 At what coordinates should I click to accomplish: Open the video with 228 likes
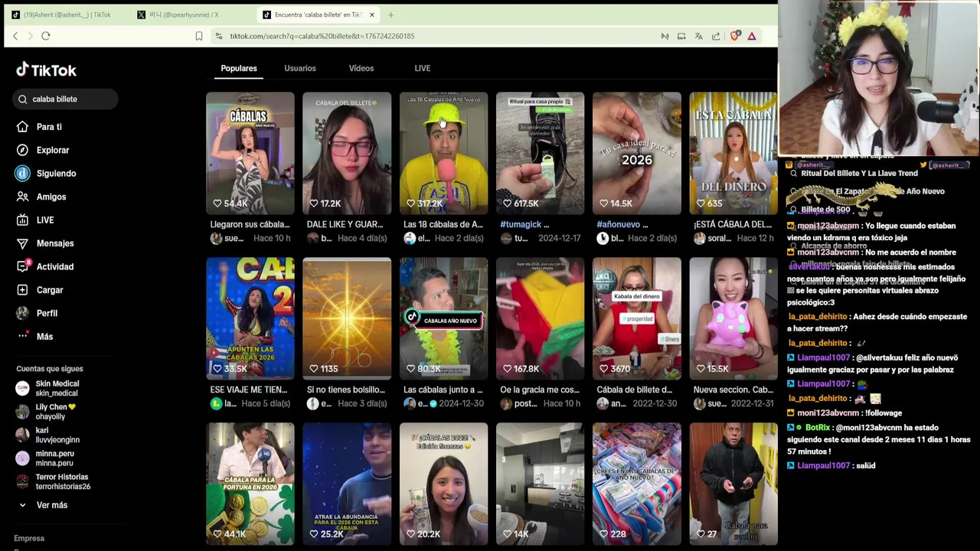click(x=636, y=484)
